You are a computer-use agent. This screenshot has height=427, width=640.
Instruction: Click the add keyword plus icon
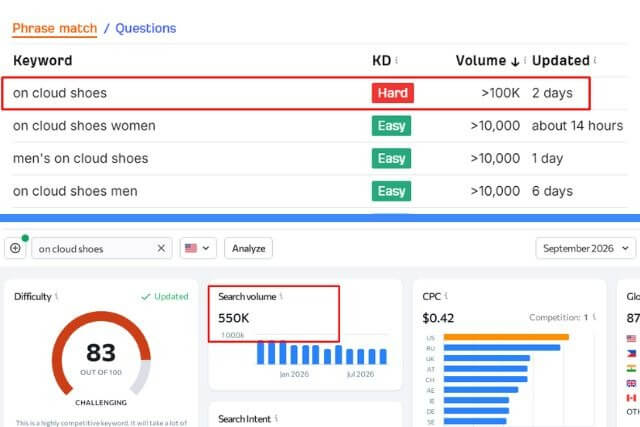point(16,248)
